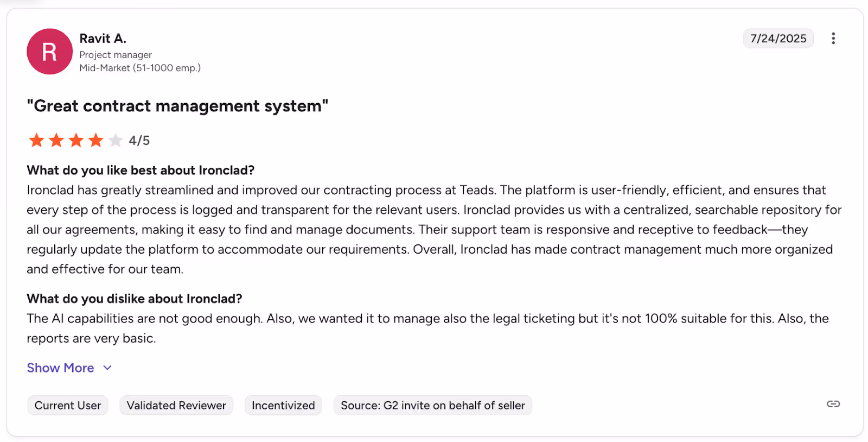Click the 4/5 rating label

tap(139, 140)
